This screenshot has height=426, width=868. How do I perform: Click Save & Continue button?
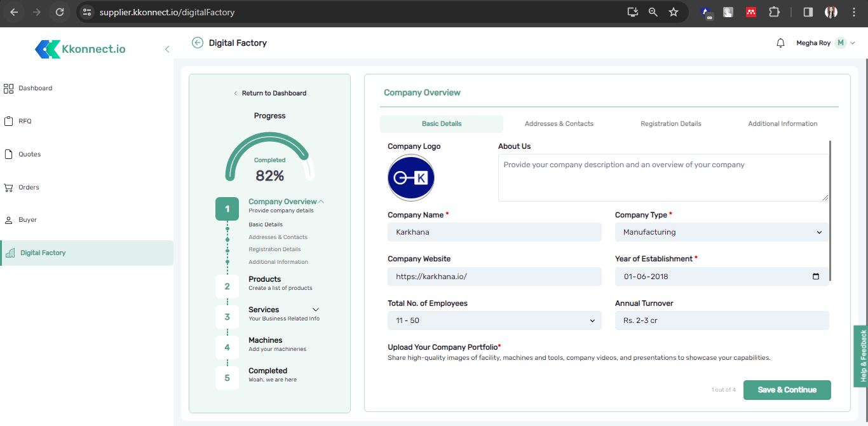(787, 390)
